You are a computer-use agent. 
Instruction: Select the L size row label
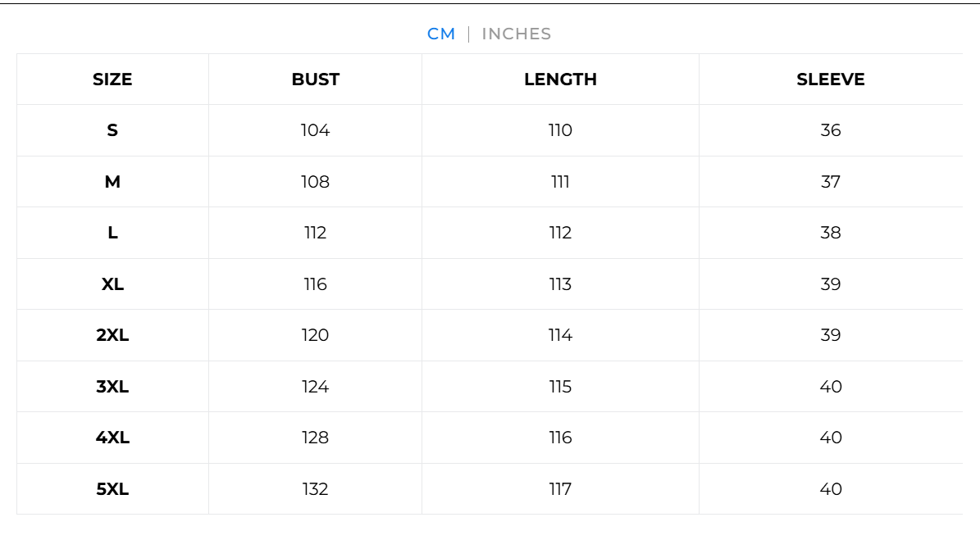112,233
